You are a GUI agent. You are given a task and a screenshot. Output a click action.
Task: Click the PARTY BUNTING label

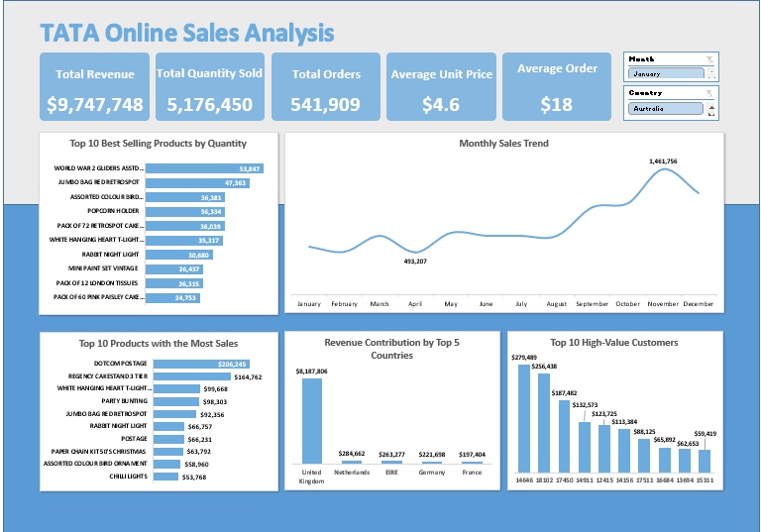tap(124, 401)
